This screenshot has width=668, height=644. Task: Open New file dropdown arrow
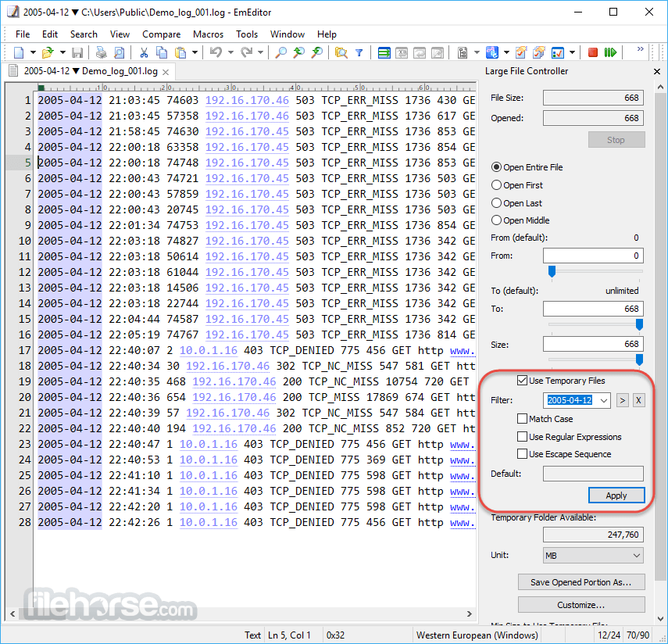[33, 52]
